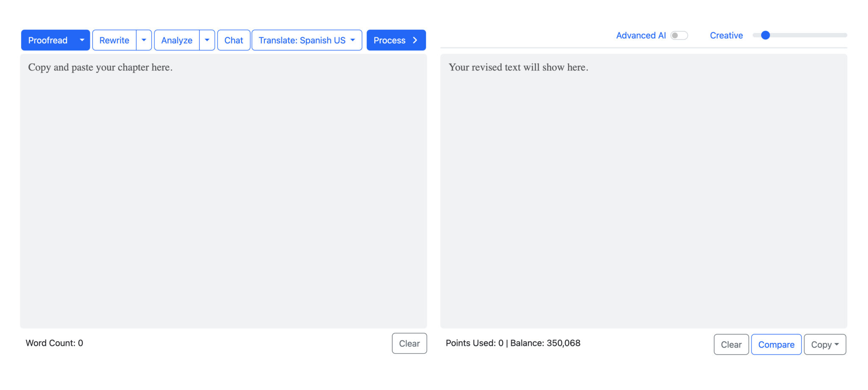Screen dimensions: 868x390
Task: Select the Analyze mode
Action: pyautogui.click(x=177, y=40)
